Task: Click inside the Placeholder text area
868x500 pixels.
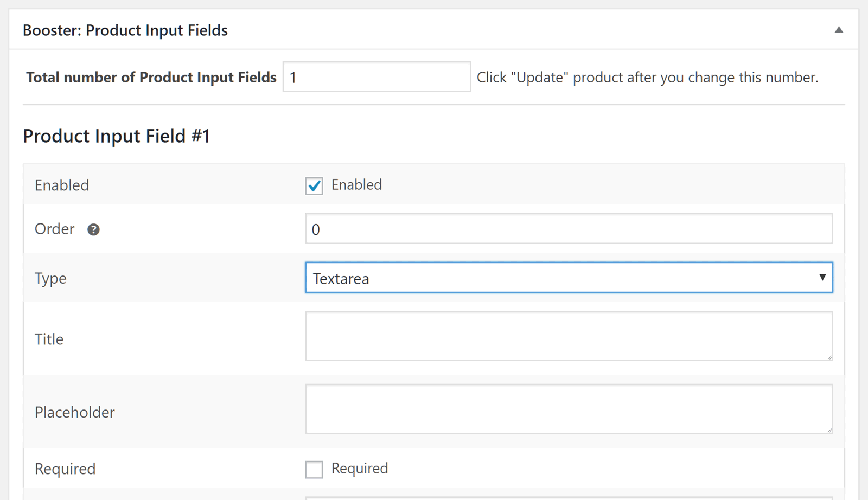Action: coord(569,409)
